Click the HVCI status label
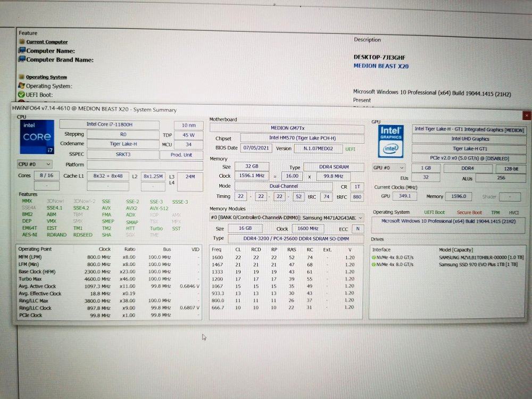532x399 pixels. point(514,212)
